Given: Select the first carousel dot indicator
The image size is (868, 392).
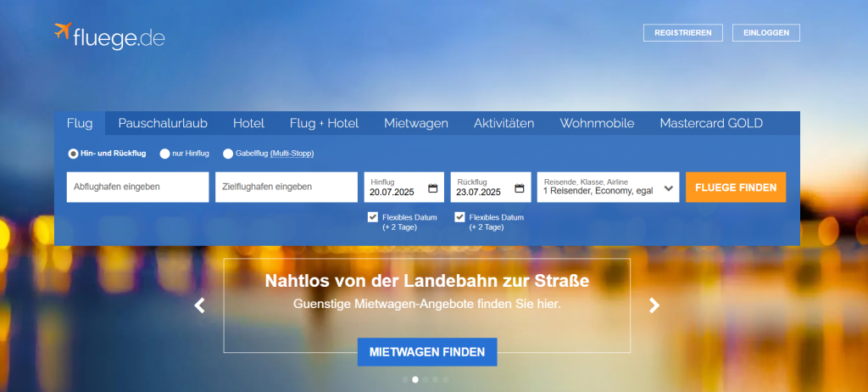Looking at the screenshot, I should (x=405, y=379).
